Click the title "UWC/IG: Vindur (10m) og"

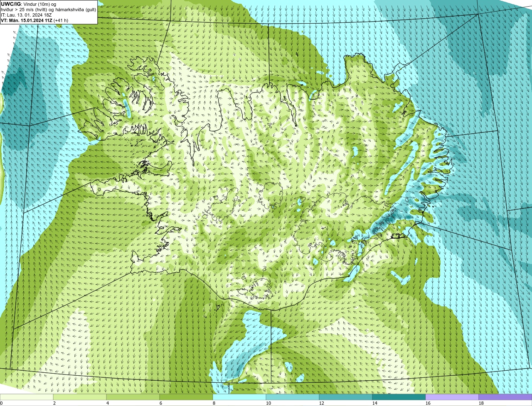(x=28, y=4)
